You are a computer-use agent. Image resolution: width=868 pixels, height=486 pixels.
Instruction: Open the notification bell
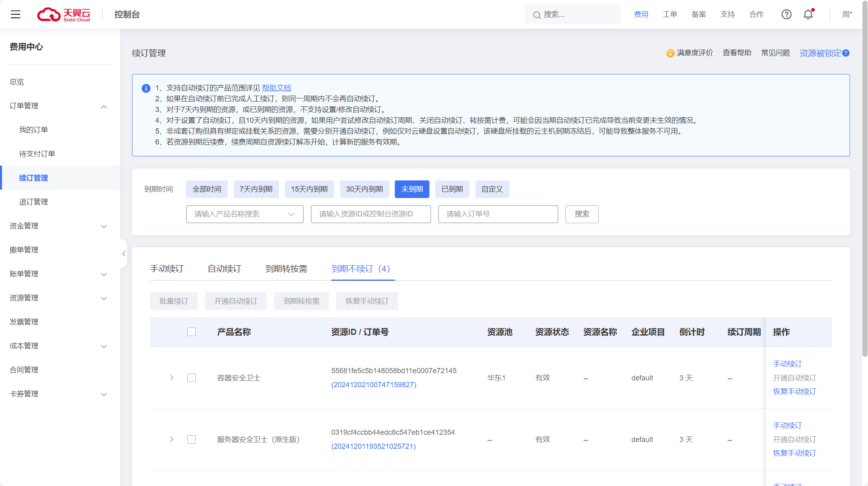click(808, 14)
